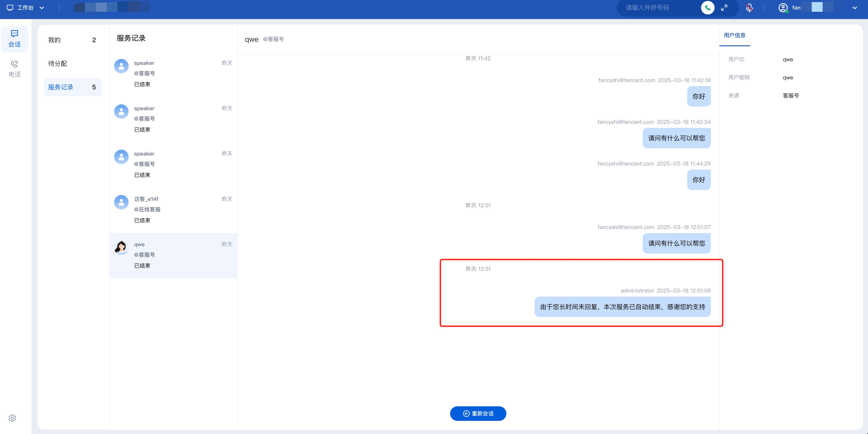
Task: Click the workbench monitor icon
Action: [x=10, y=8]
